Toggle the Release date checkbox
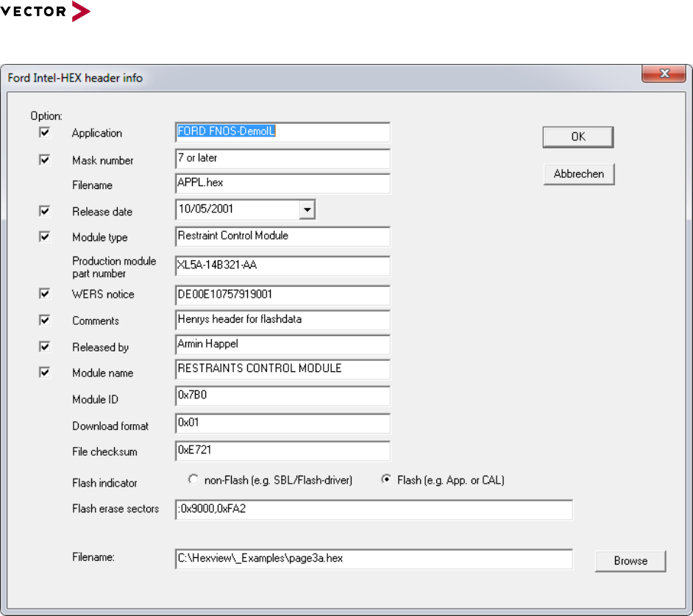The width and height of the screenshot is (693, 616). (x=45, y=211)
